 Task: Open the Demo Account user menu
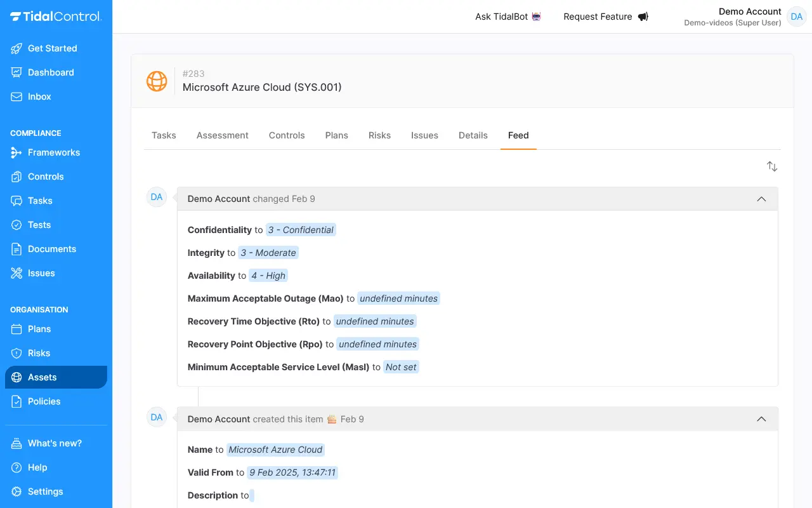click(x=745, y=17)
